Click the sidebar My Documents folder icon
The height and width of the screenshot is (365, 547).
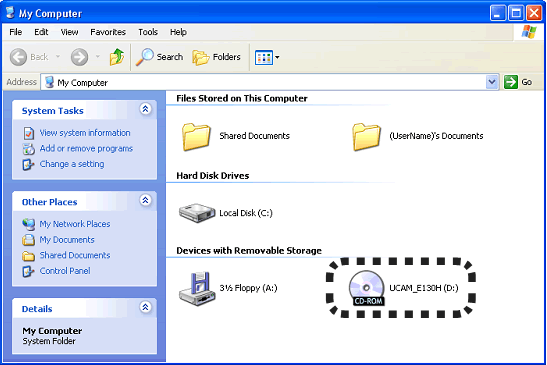[29, 240]
